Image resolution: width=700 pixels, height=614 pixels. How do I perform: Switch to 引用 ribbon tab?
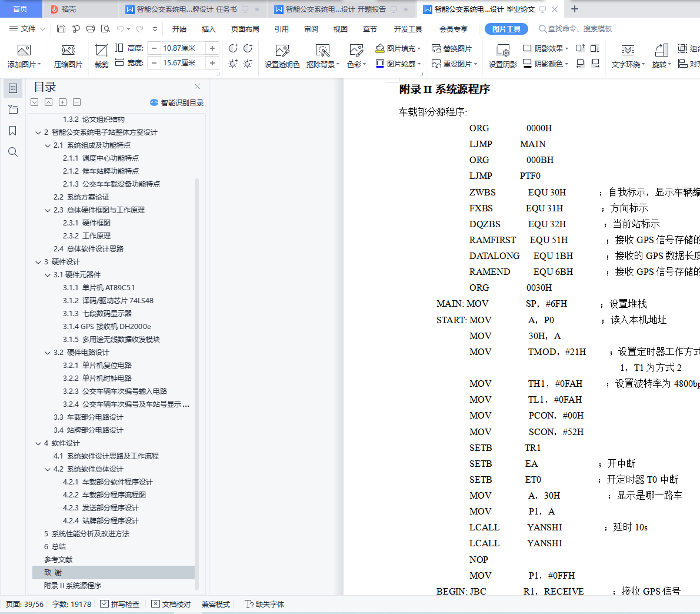coord(282,29)
